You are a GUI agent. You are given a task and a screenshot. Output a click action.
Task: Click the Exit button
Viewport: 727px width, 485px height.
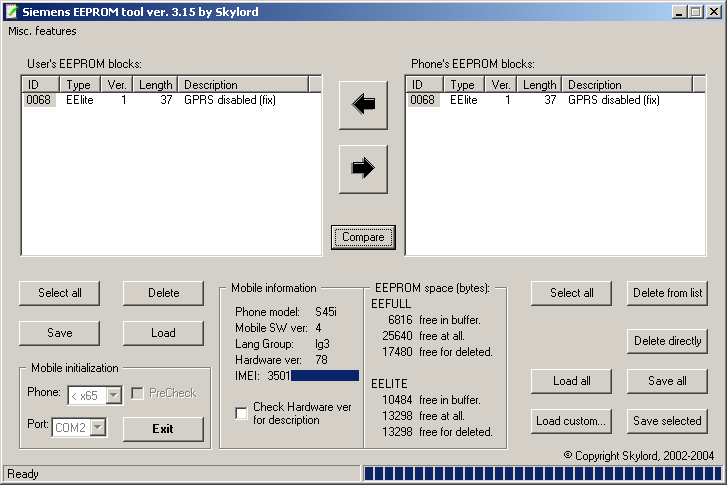(163, 429)
